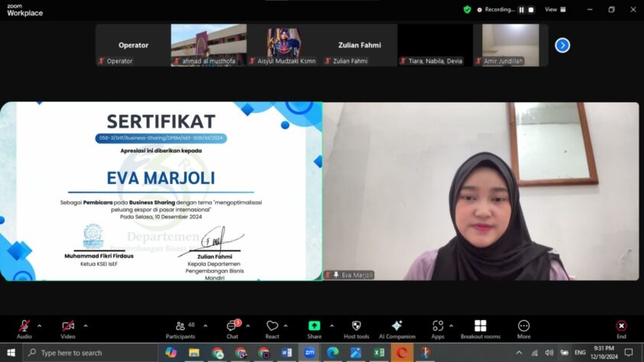Pause the meeting recording
Image resolution: width=644 pixels, height=362 pixels.
[522, 10]
